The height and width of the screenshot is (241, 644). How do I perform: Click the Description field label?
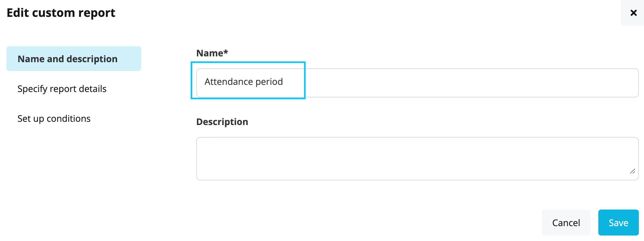[x=222, y=122]
